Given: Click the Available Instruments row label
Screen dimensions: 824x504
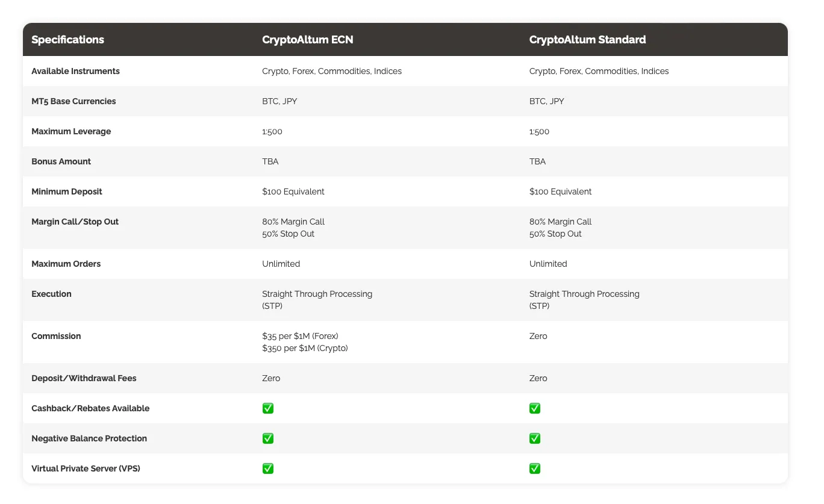Looking at the screenshot, I should [75, 71].
